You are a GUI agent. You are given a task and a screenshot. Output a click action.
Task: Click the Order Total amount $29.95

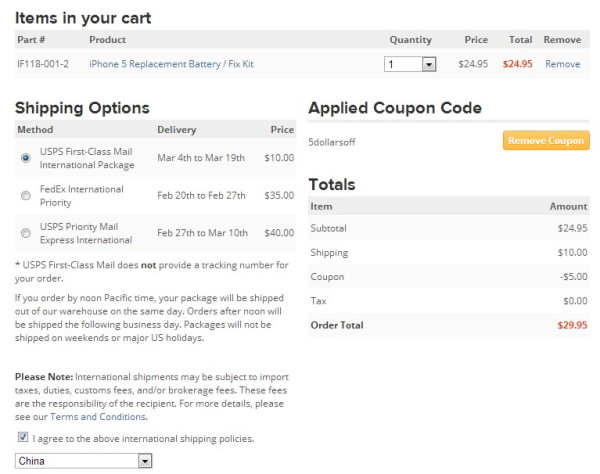(572, 325)
